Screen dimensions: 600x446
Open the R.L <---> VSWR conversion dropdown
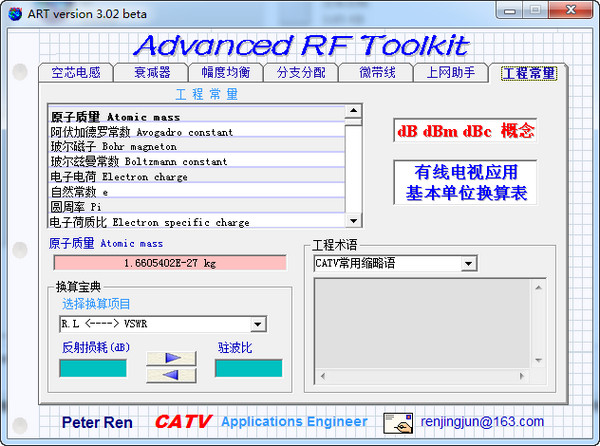tap(257, 324)
